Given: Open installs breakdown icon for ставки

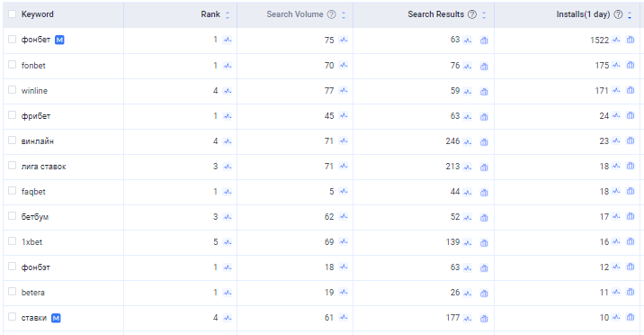Looking at the screenshot, I should tap(631, 317).
